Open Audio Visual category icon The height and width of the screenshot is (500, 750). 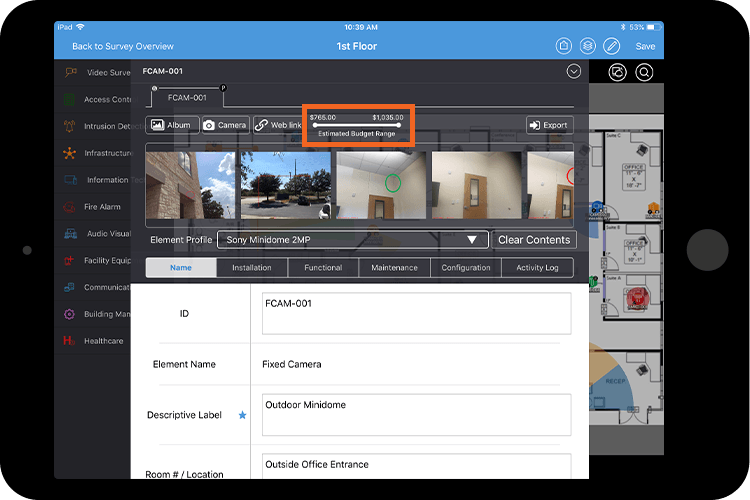coord(71,233)
